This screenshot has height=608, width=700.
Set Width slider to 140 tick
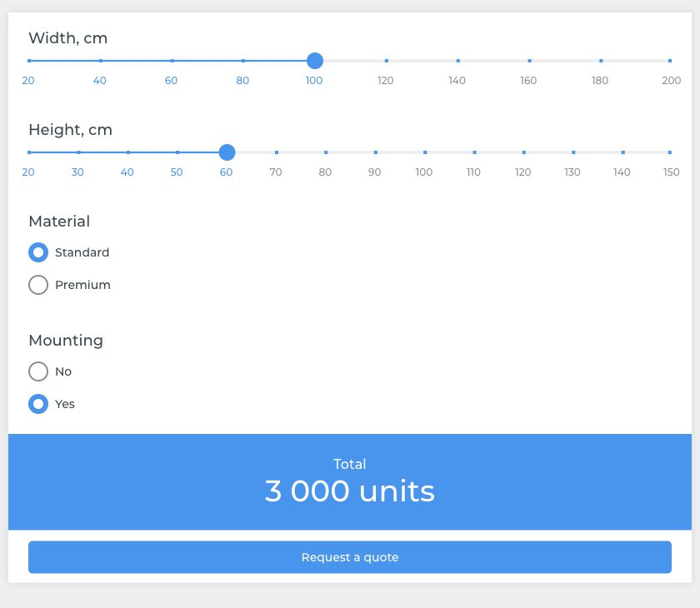pos(457,61)
